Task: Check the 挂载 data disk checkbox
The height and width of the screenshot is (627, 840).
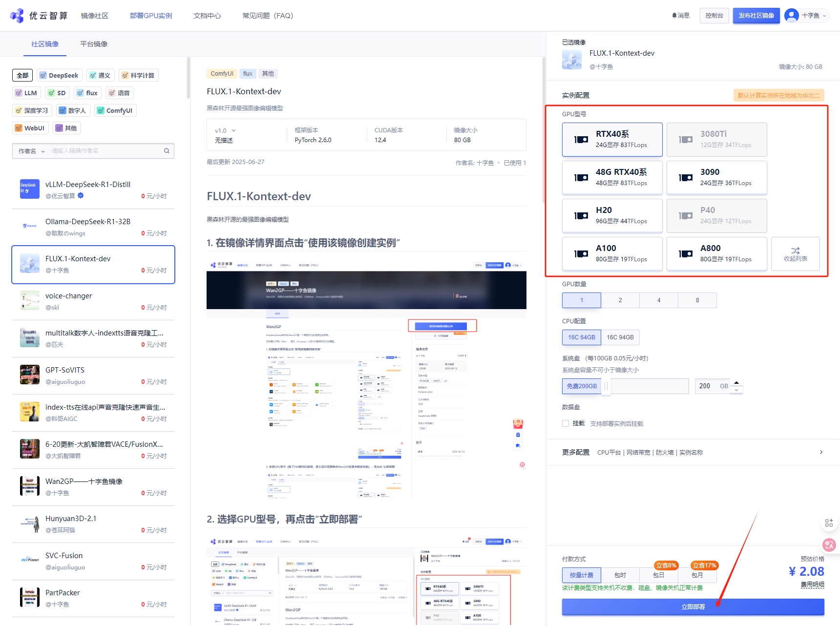Action: coord(566,423)
